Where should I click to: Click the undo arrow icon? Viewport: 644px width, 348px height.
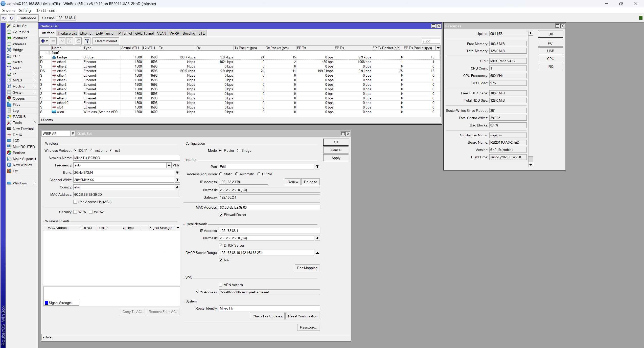(4, 18)
